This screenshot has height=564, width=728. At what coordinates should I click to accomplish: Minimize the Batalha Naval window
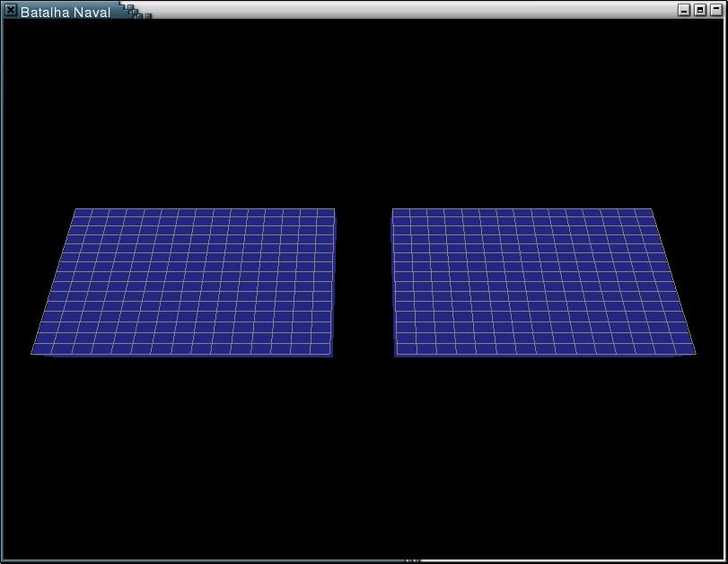[x=684, y=10]
